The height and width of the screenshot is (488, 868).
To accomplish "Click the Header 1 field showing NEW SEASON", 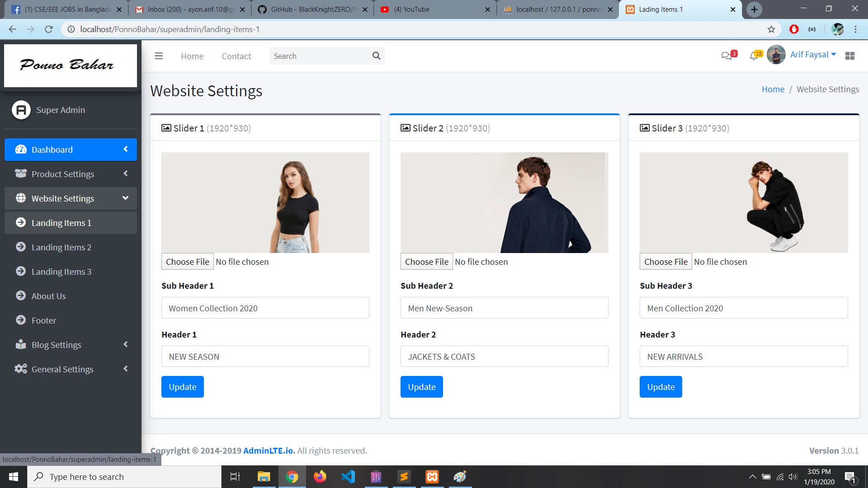I will (265, 356).
